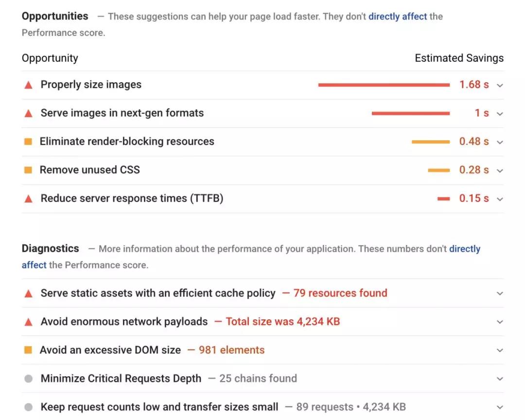Click gray circle icon beside Minimize Critical Requests Depth
Screen dimensions: 525x420
pos(28,379)
